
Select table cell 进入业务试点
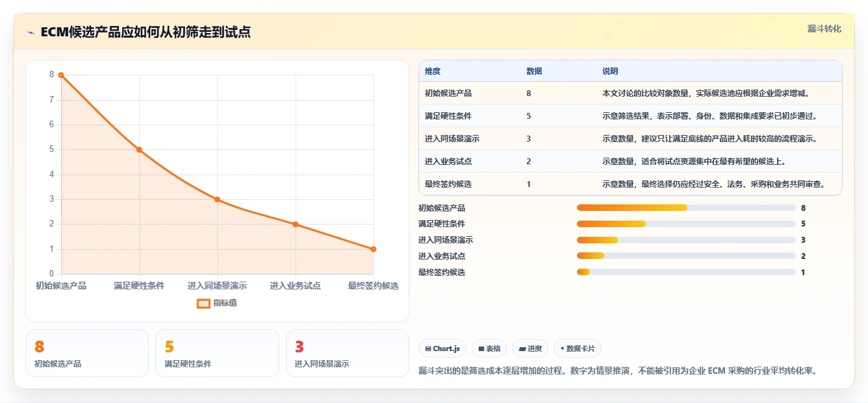(448, 162)
